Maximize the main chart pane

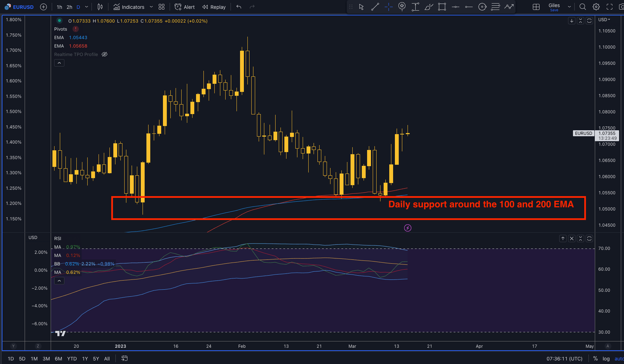click(x=589, y=21)
